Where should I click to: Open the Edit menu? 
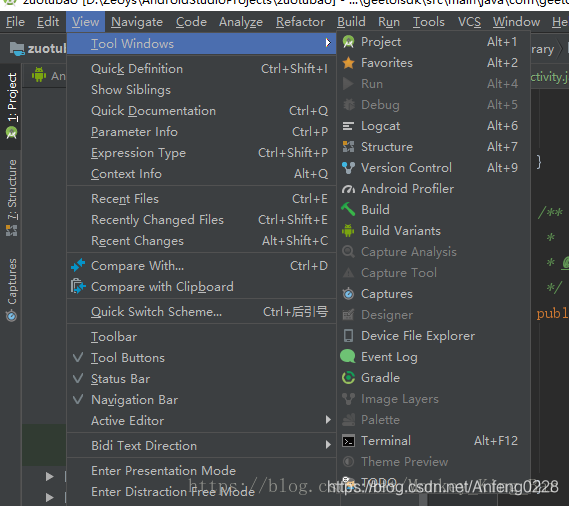[x=48, y=22]
